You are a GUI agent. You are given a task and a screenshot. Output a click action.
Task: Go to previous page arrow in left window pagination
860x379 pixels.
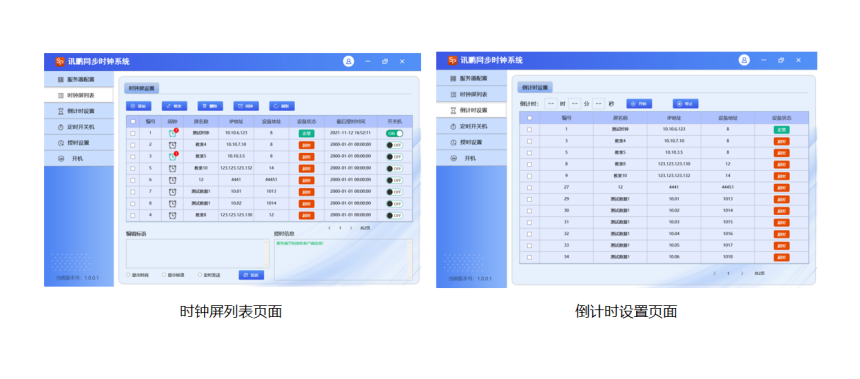coord(329,228)
